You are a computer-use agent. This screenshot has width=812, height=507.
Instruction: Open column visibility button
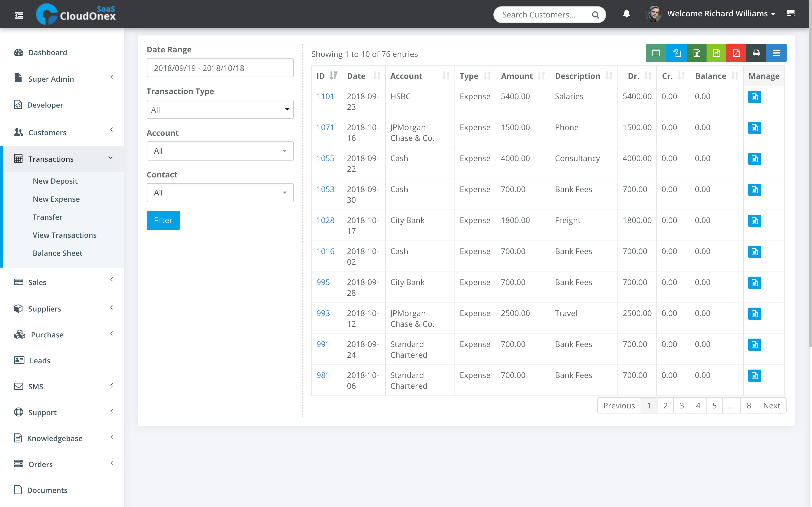pos(656,53)
